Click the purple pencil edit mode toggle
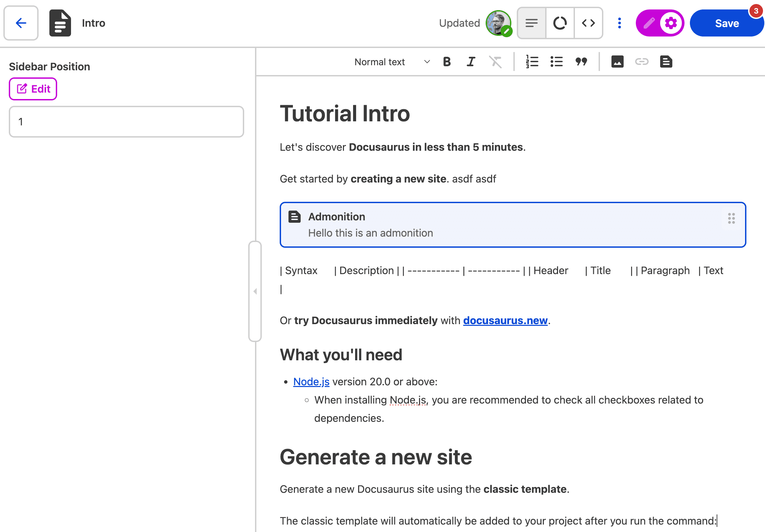Viewport: 765px width, 532px height. [649, 23]
